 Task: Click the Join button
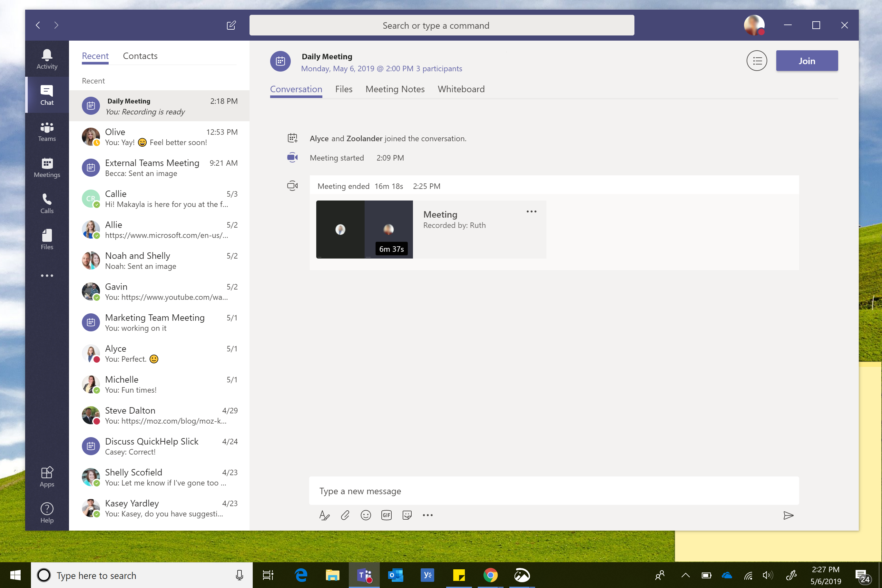point(807,60)
